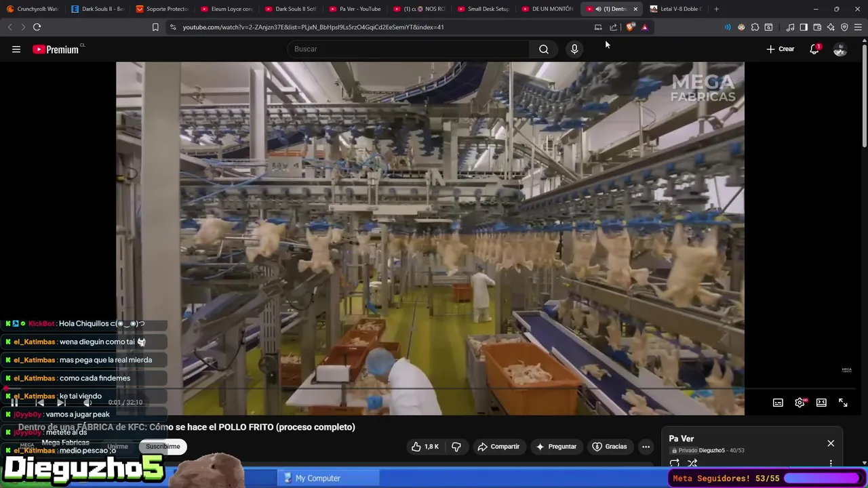The width and height of the screenshot is (868, 488).
Task: Open Pa Ver playlist options menu
Action: click(831, 464)
